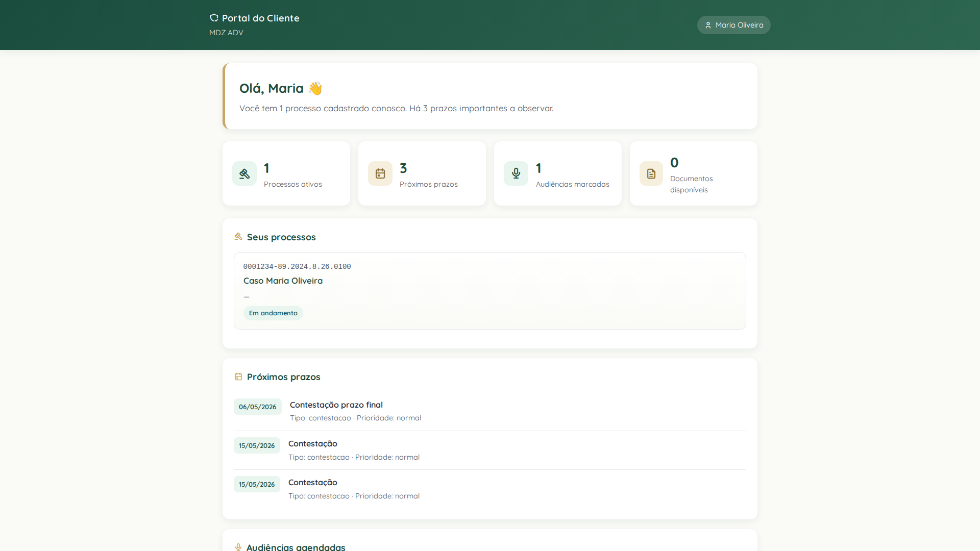Click the user avatar icon in header
The image size is (980, 551).
(x=708, y=25)
